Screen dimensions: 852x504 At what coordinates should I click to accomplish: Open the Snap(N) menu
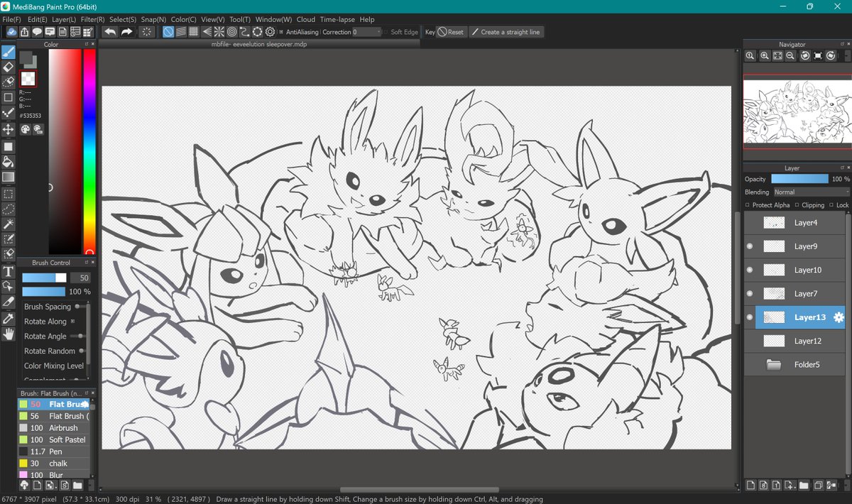[x=153, y=19]
